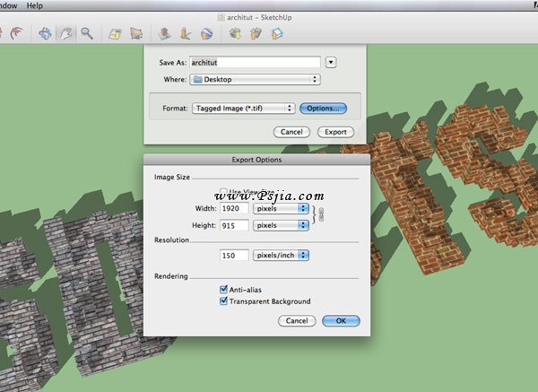The width and height of the screenshot is (538, 392).
Task: Click the Share Model toolbar icon
Action: (256, 34)
